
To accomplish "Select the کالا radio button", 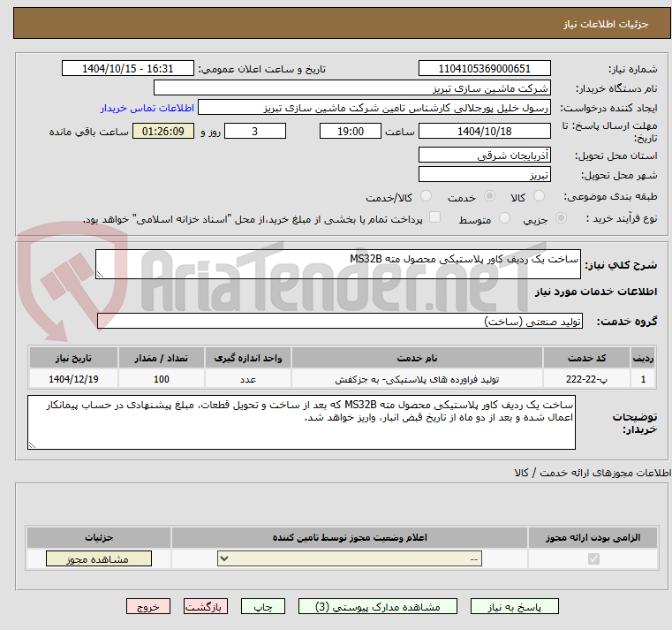I will tap(539, 196).
